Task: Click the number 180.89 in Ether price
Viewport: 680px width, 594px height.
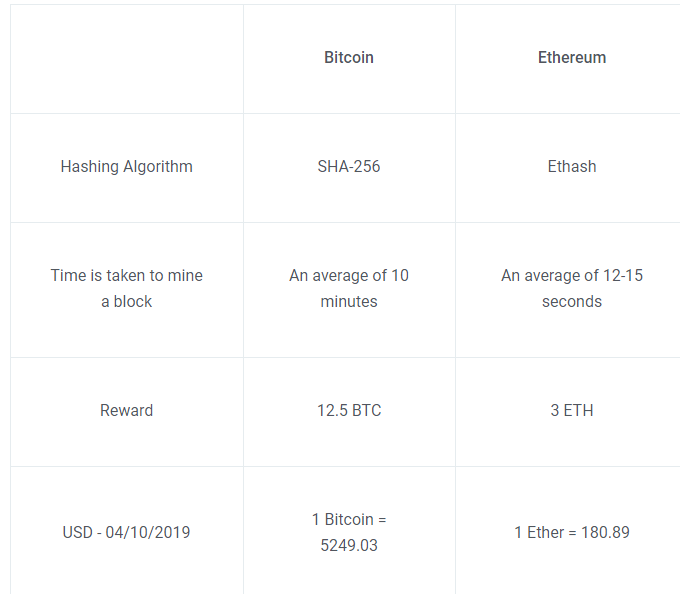Action: click(x=604, y=533)
